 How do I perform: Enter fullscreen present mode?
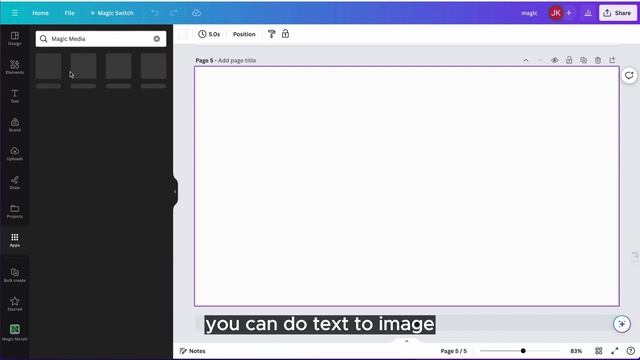coord(615,351)
